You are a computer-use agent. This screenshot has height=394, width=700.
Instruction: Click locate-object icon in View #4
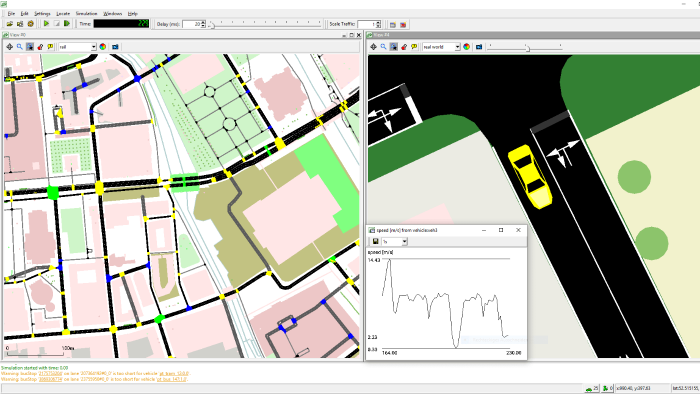(394, 46)
